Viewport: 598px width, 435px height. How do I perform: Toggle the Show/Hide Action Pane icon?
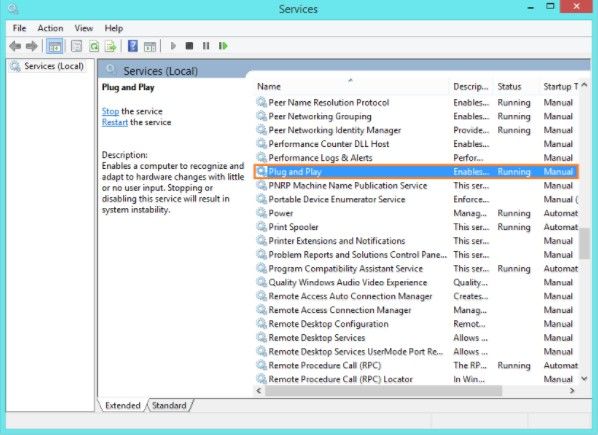point(150,47)
